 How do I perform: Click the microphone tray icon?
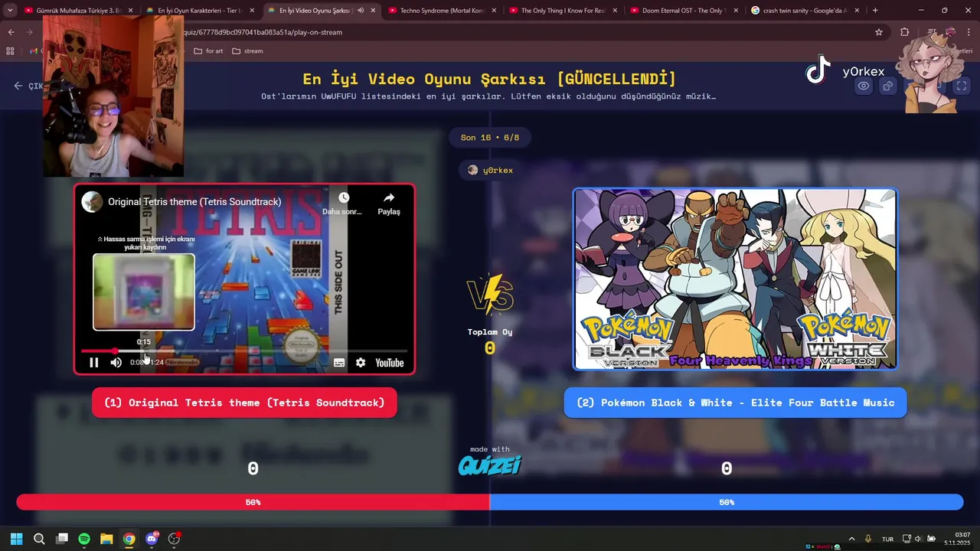(x=868, y=539)
